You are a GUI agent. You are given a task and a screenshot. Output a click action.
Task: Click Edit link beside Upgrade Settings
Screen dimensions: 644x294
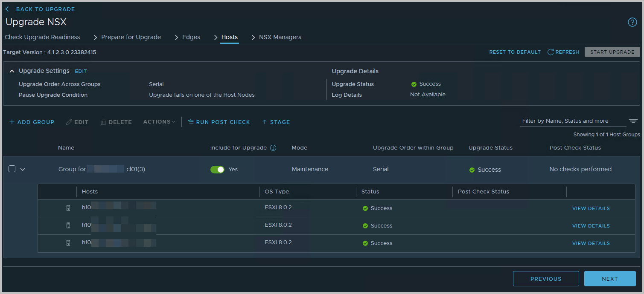click(x=81, y=72)
